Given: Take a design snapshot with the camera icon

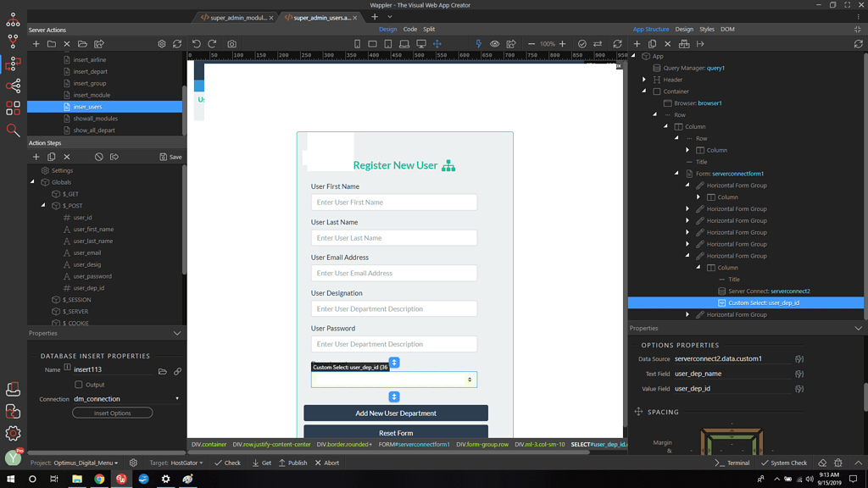Looking at the screenshot, I should click(x=232, y=44).
